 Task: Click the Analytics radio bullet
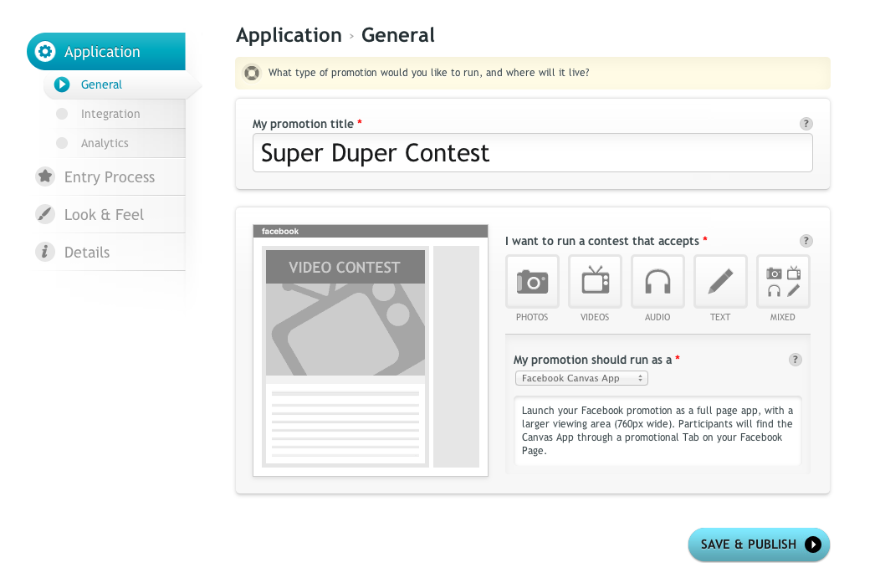coord(62,143)
